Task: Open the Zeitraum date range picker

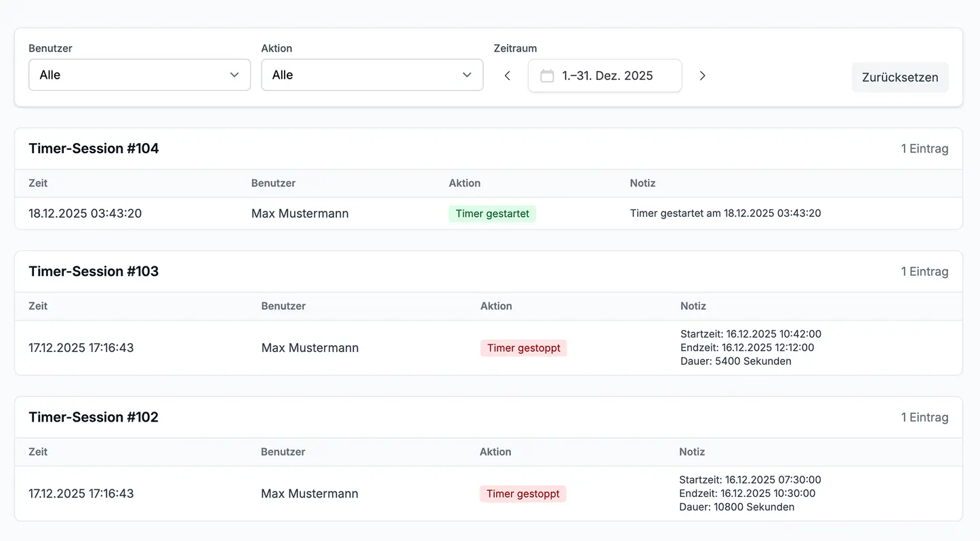Action: tap(605, 76)
